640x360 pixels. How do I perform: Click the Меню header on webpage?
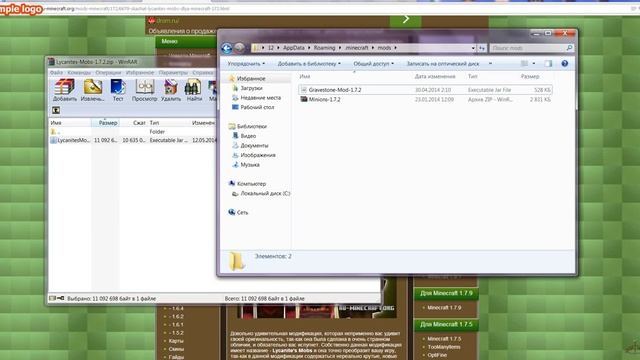(x=169, y=41)
